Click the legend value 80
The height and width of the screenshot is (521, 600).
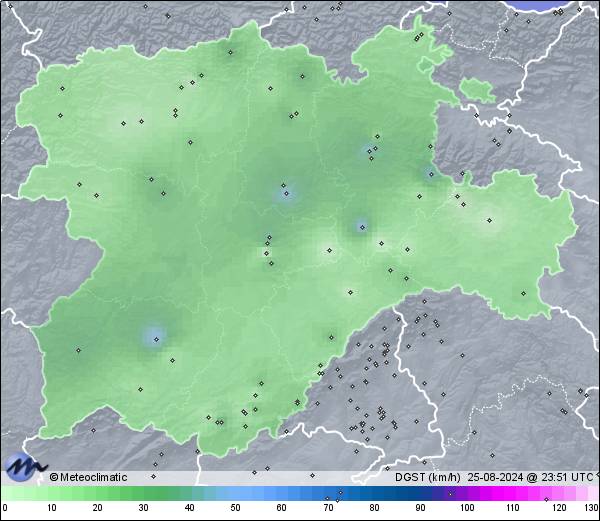point(374,508)
